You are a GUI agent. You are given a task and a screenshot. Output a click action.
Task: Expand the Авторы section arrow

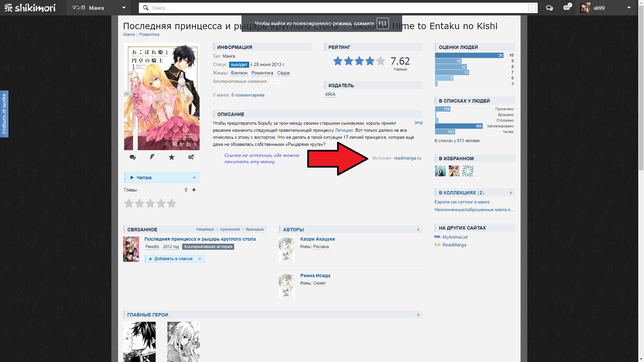(x=418, y=230)
